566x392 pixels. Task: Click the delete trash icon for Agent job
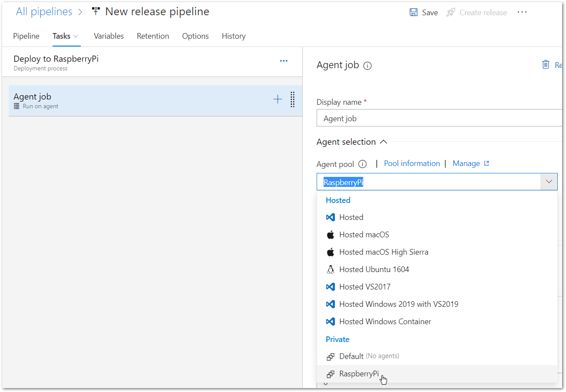click(x=546, y=64)
